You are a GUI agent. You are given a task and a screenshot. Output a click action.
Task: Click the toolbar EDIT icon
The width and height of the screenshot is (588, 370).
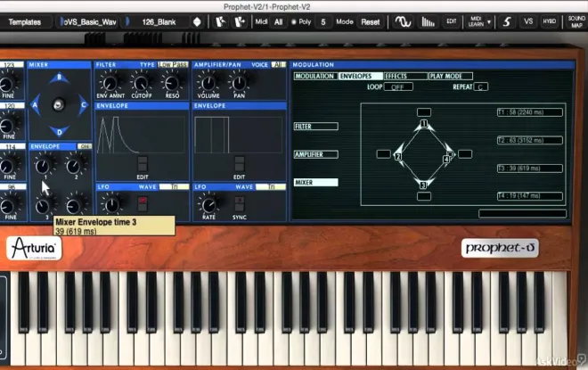pos(451,21)
